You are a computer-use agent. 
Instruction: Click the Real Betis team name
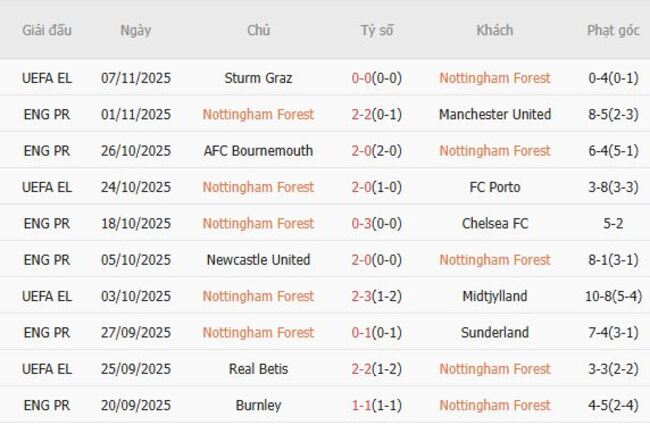click(x=258, y=369)
